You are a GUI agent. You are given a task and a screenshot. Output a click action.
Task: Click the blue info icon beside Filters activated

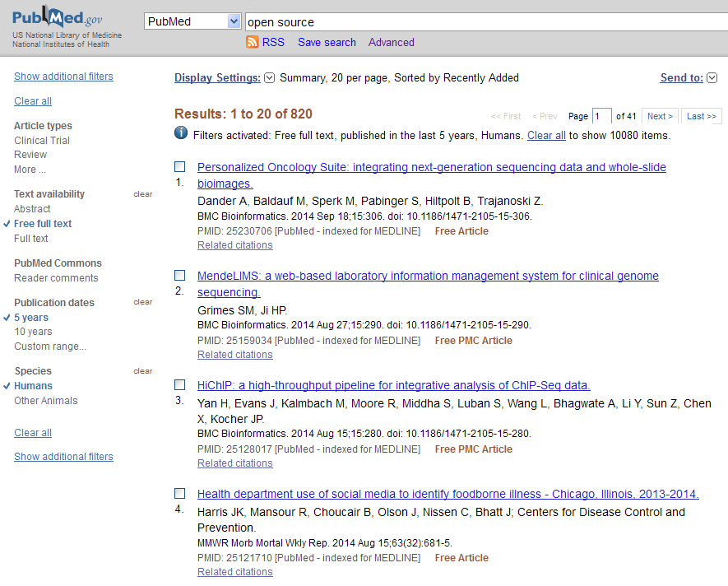click(181, 133)
